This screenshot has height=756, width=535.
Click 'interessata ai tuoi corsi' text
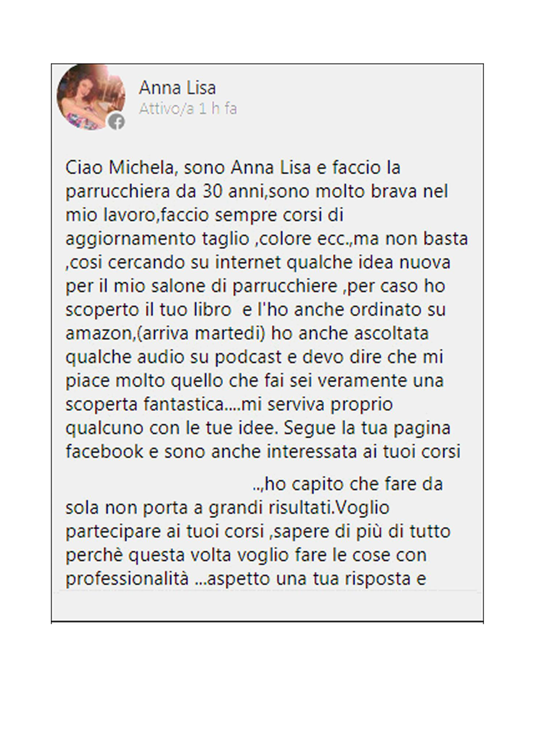coord(364,451)
